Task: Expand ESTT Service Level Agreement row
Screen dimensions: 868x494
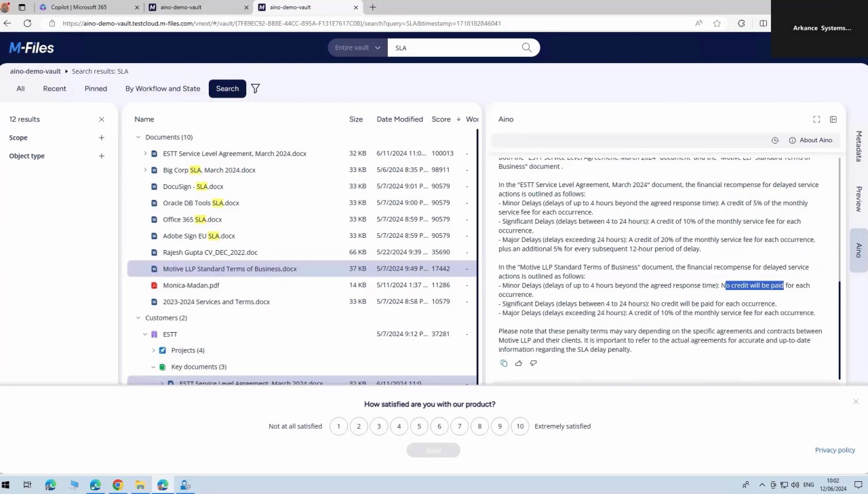Action: 145,153
